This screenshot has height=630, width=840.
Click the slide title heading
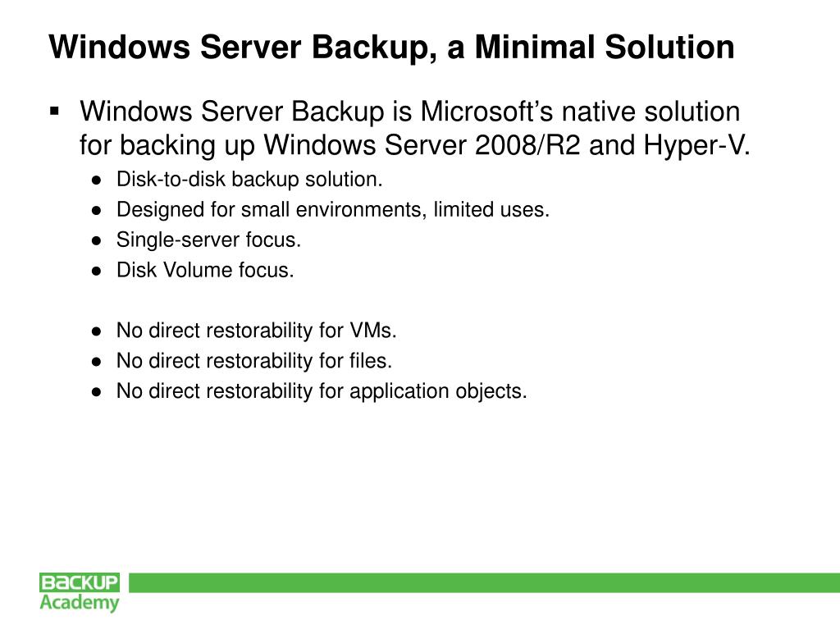pyautogui.click(x=391, y=47)
